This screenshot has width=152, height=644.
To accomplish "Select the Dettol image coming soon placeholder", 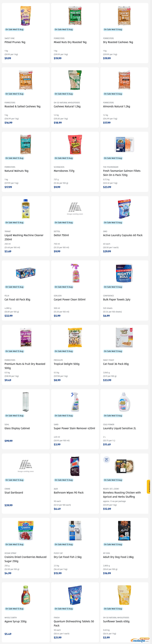I will 75,209.
